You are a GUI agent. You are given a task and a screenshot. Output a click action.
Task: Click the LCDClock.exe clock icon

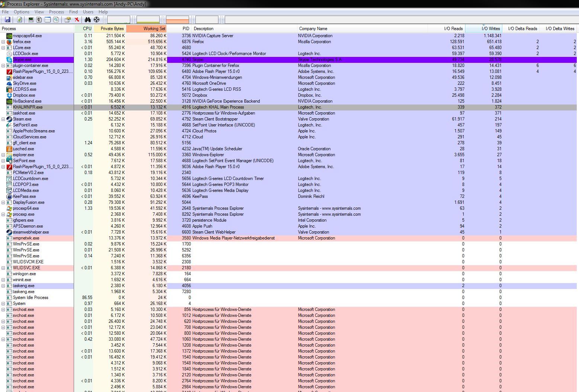tap(9, 54)
